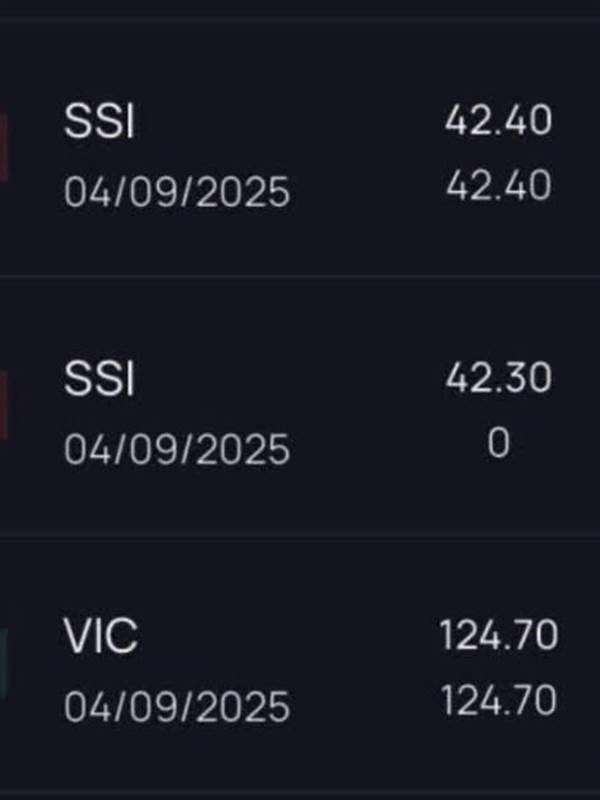Click the upper 124.70 price value
Image resolution: width=600 pixels, height=800 pixels.
click(x=497, y=636)
